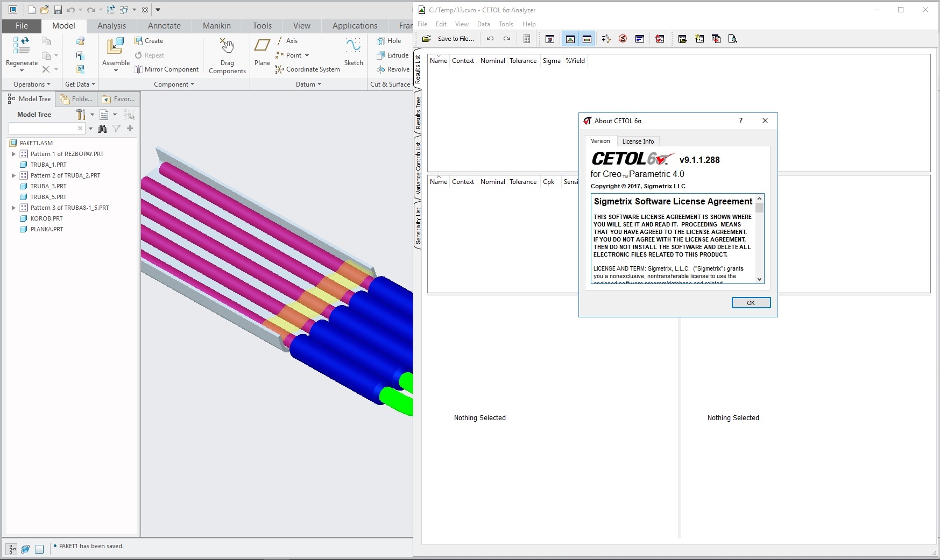
Task: Click the license agreement scrollbar down arrow
Action: [759, 279]
